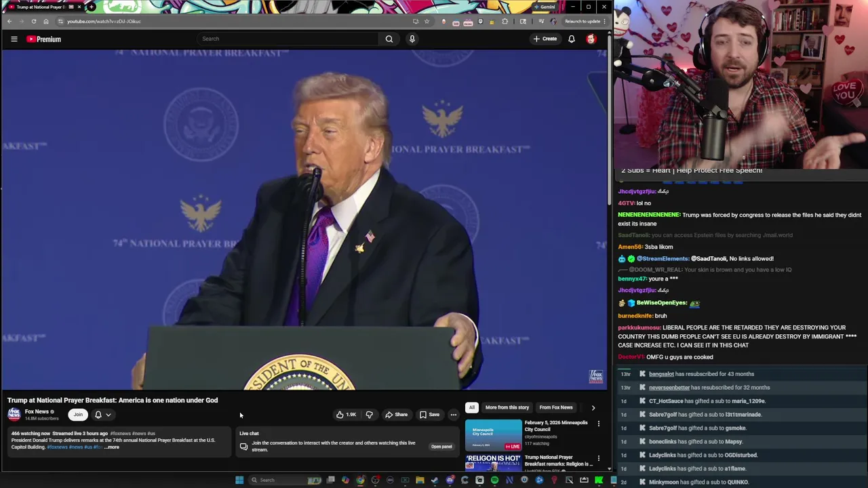Go to YouTube Premium home logo
This screenshot has height=488, width=868.
(44, 39)
